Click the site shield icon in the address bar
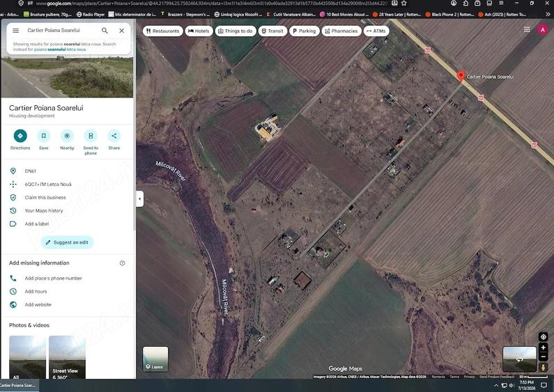 click(x=21, y=3)
